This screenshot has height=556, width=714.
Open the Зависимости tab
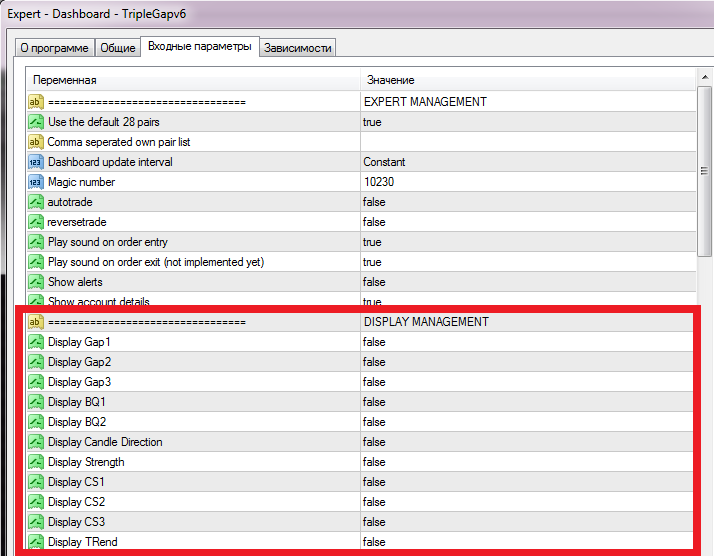(x=298, y=48)
